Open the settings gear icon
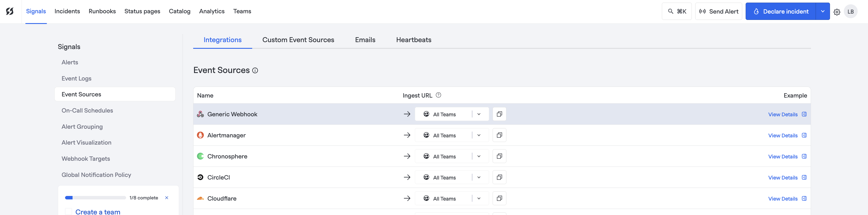 click(837, 12)
